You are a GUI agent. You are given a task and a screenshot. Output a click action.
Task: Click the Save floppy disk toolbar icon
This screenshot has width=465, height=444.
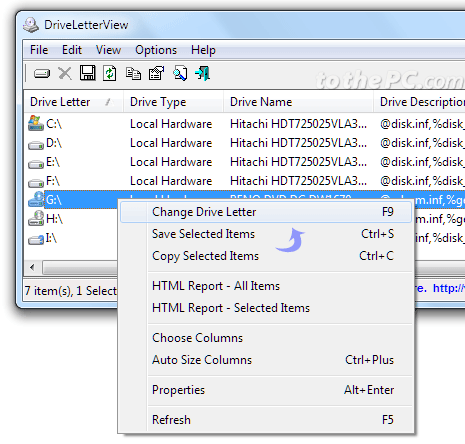(87, 73)
